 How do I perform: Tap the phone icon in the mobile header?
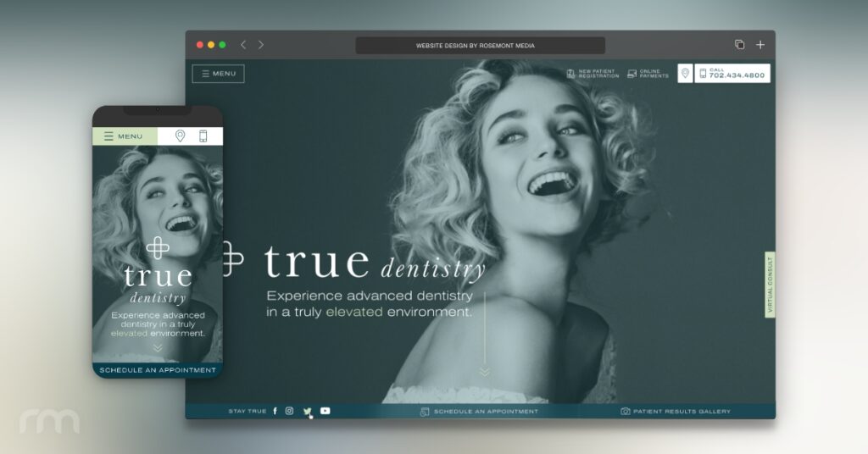click(x=203, y=136)
